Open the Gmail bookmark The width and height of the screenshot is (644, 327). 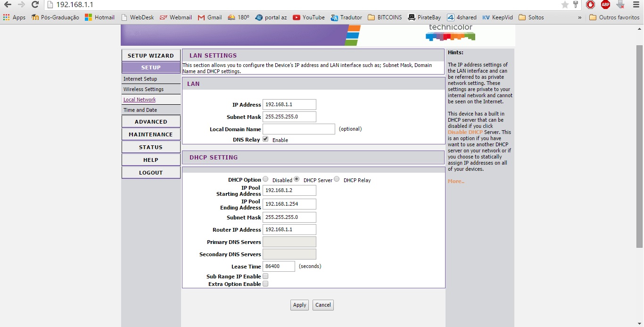click(x=210, y=17)
